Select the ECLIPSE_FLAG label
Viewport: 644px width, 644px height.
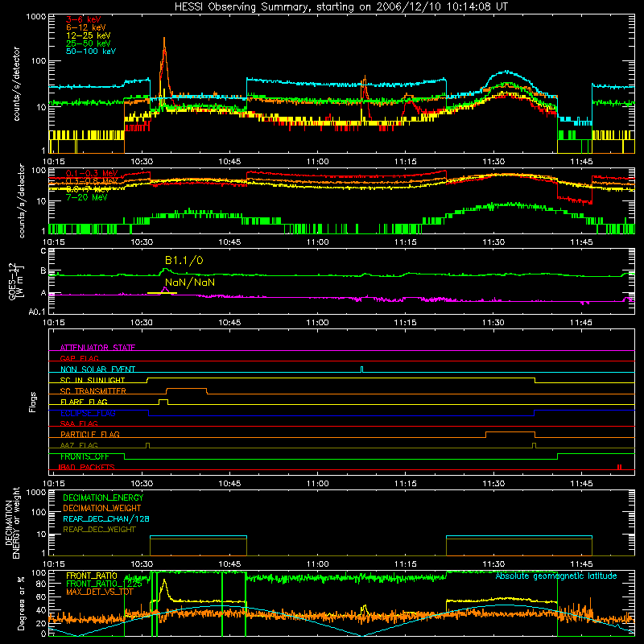tap(88, 413)
